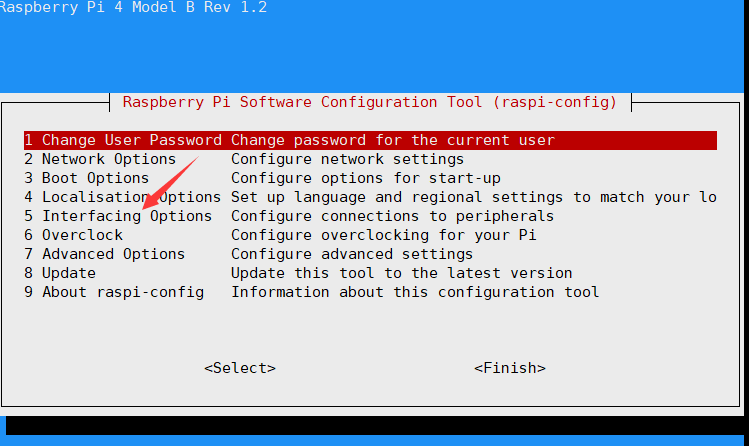Click 'Configure connections to peripherals' description
The image size is (749, 446).
[392, 216]
